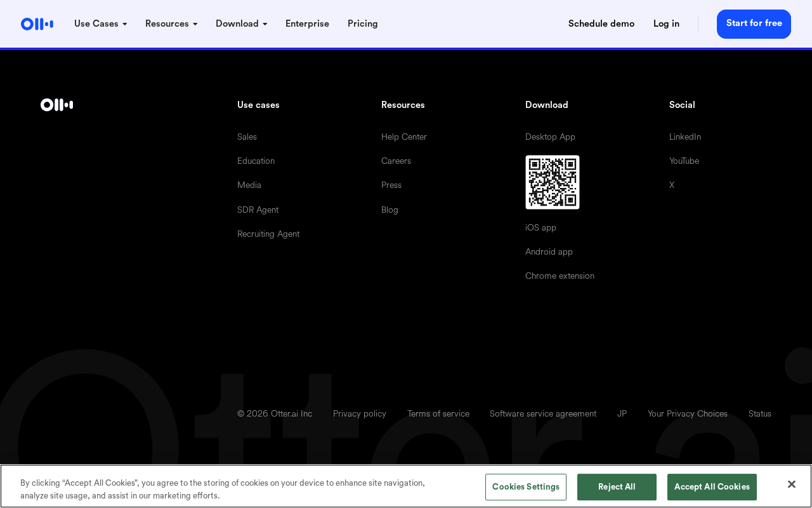
Task: Select Reject All in cookie banner
Action: (617, 487)
